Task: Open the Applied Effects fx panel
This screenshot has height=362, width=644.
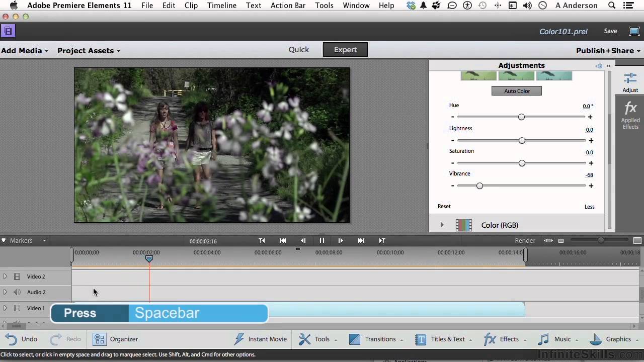Action: click(x=630, y=115)
